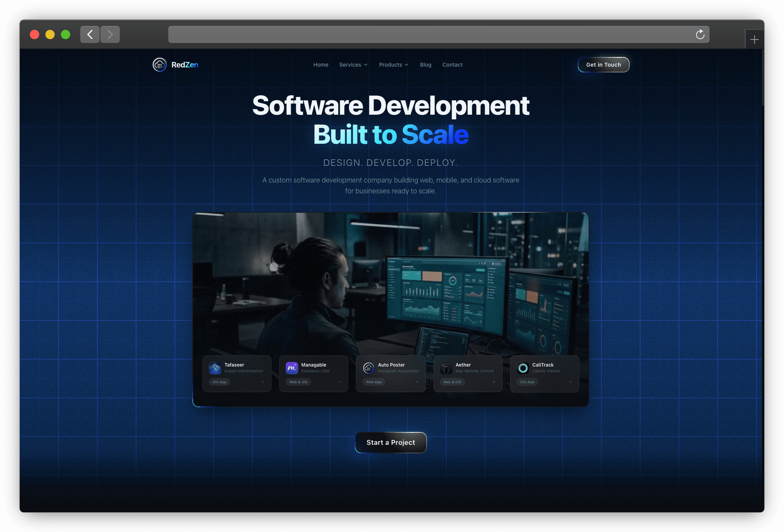784x532 pixels.
Task: Expand the Products dropdown chevron
Action: point(406,65)
